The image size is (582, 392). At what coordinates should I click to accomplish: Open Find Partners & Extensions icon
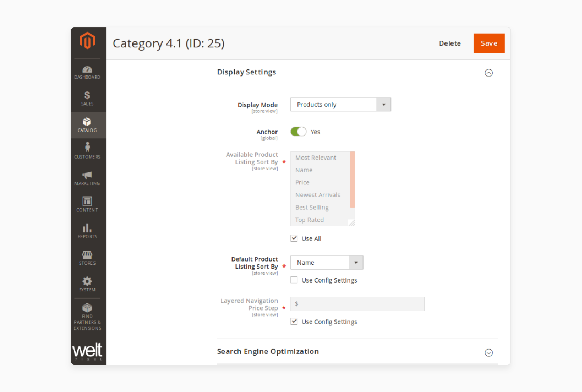[87, 317]
